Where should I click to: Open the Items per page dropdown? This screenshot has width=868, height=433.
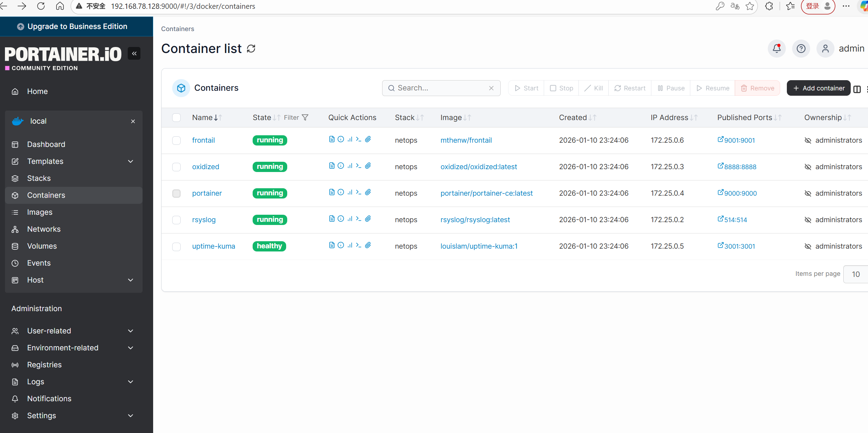click(x=856, y=274)
